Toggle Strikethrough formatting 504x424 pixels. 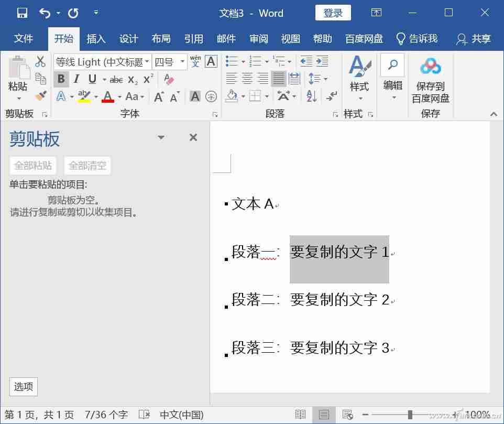(116, 79)
